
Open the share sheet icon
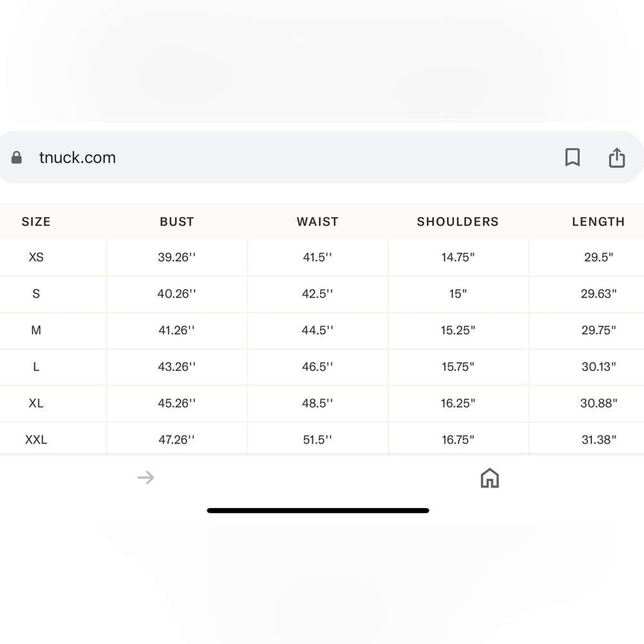[616, 158]
